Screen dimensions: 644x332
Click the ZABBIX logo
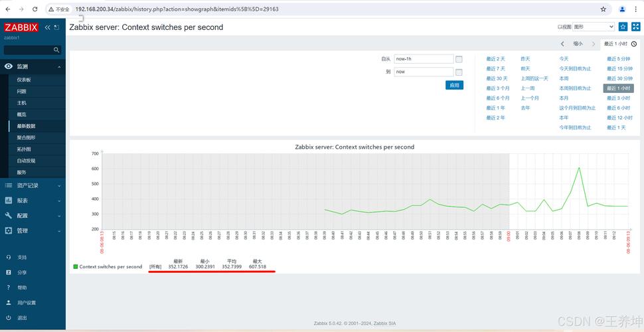(x=21, y=27)
